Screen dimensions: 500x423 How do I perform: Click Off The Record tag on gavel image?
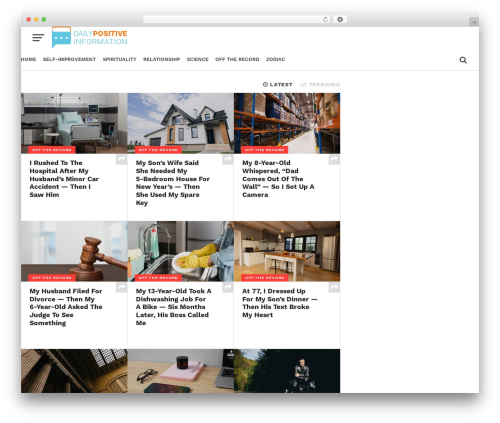tap(52, 278)
